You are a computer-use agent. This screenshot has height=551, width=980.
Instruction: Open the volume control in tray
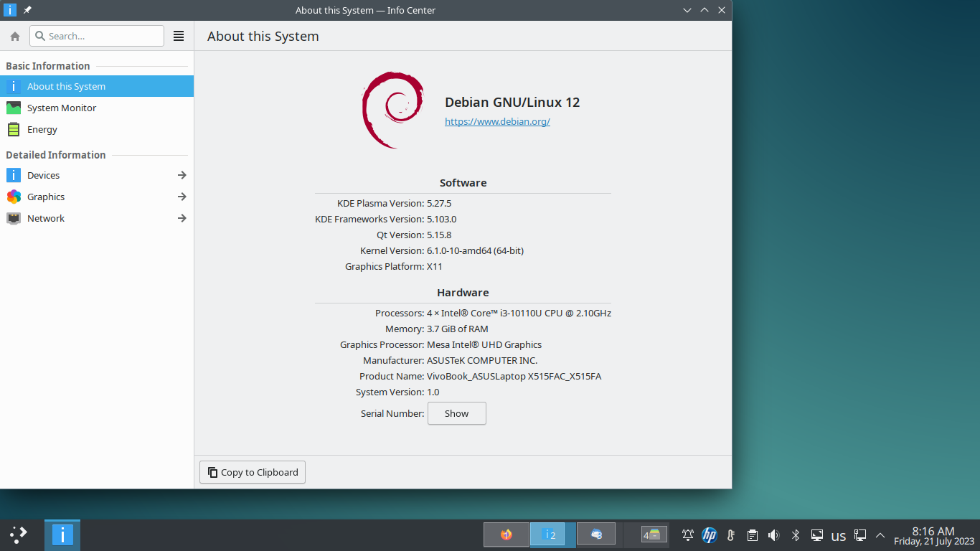(773, 535)
